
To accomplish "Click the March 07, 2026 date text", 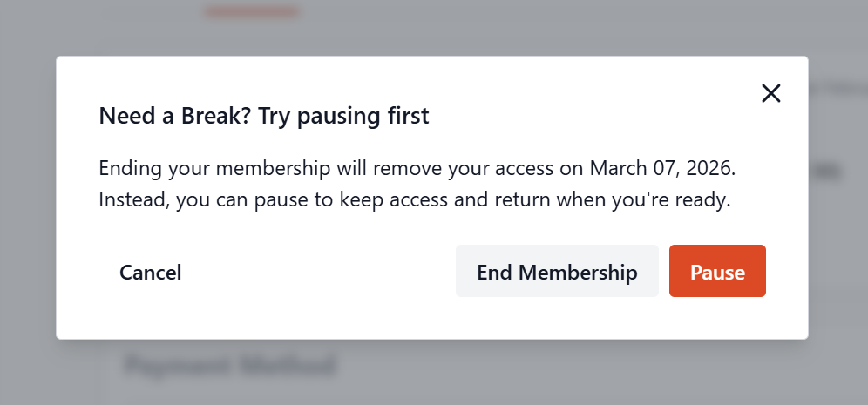I will [667, 166].
